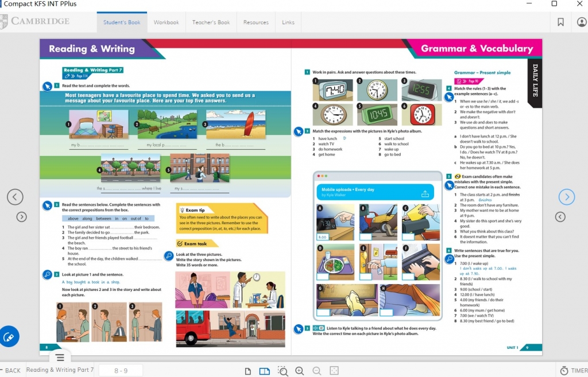
Task: Click the small left chevron below previous-page arrow
Action: 21,217
